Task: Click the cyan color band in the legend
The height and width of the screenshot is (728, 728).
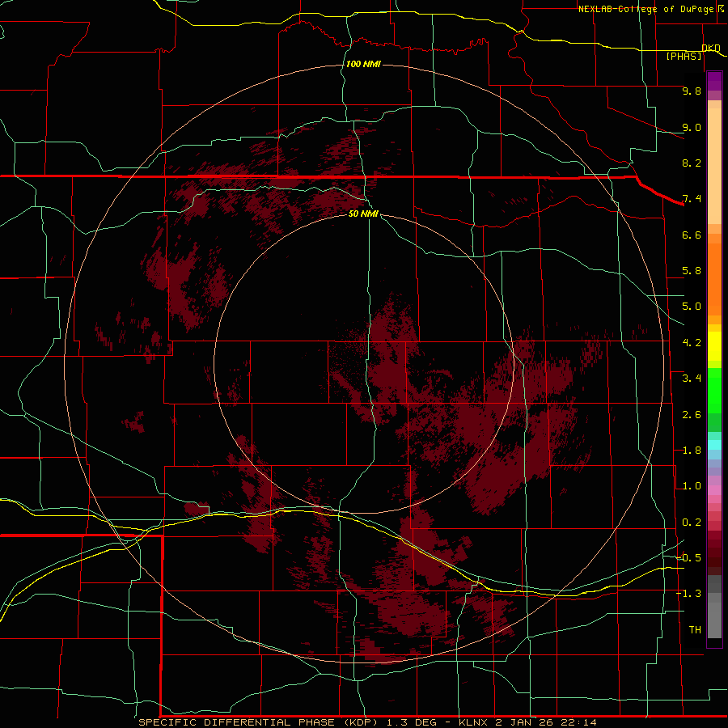Action: pyautogui.click(x=714, y=445)
